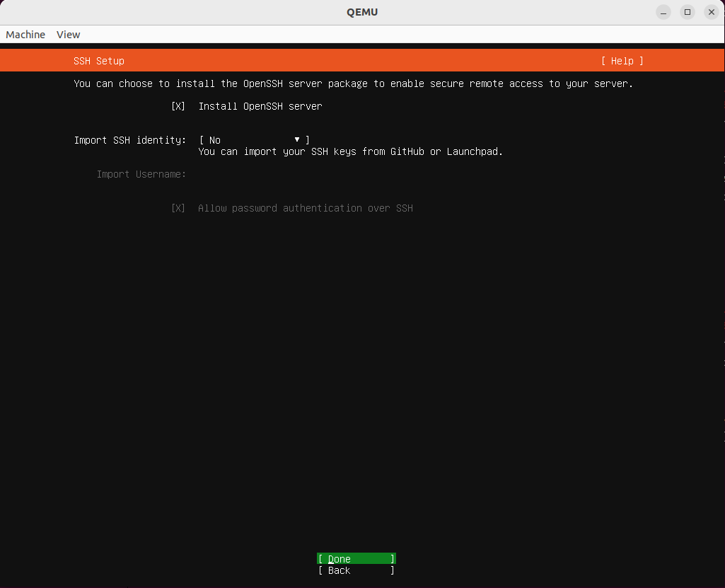Click the 'Import SSH identity:' label

point(130,140)
